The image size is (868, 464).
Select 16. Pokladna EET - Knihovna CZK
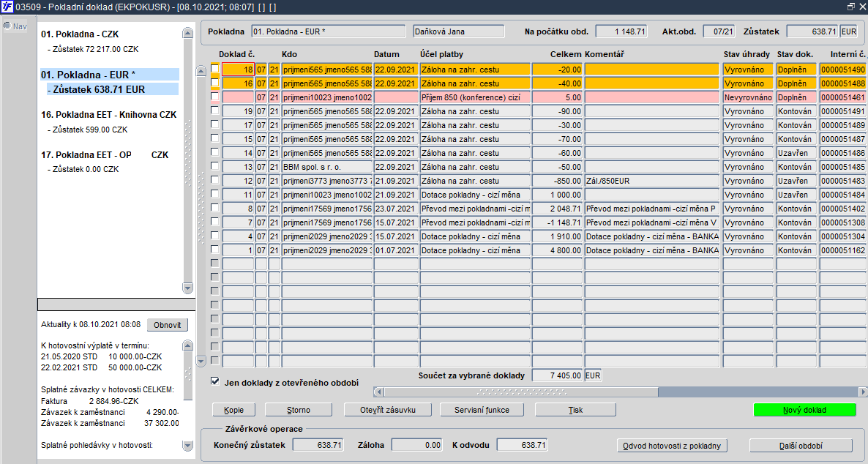click(x=108, y=115)
